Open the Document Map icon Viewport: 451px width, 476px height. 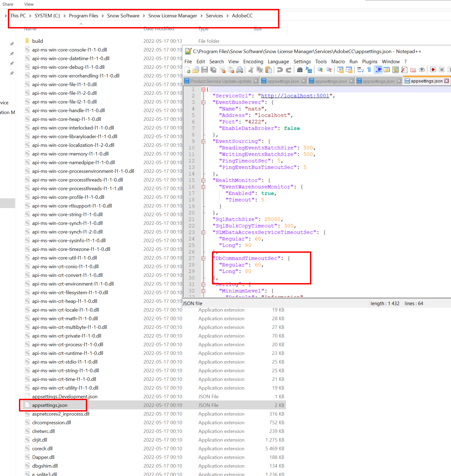coord(396,70)
